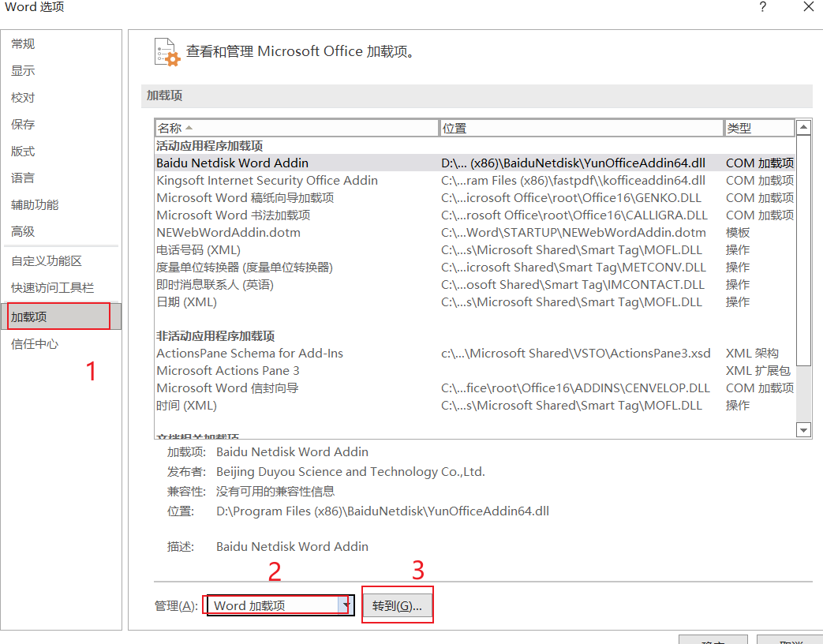823x644 pixels.
Task: Click the 活动应用程序加载项 group heading
Action: [x=209, y=145]
